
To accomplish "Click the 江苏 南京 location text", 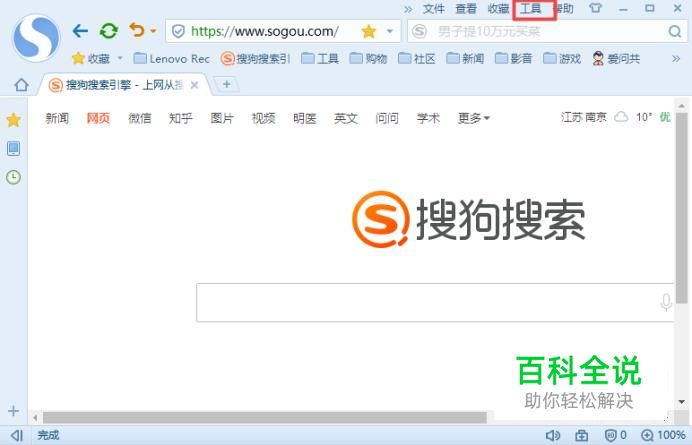I will tap(584, 117).
